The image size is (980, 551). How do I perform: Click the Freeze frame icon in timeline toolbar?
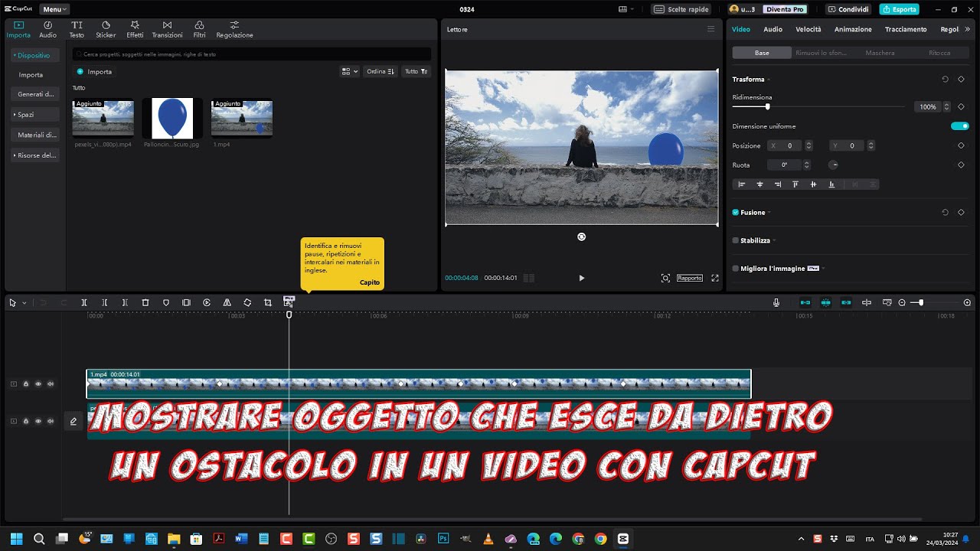[x=186, y=303]
